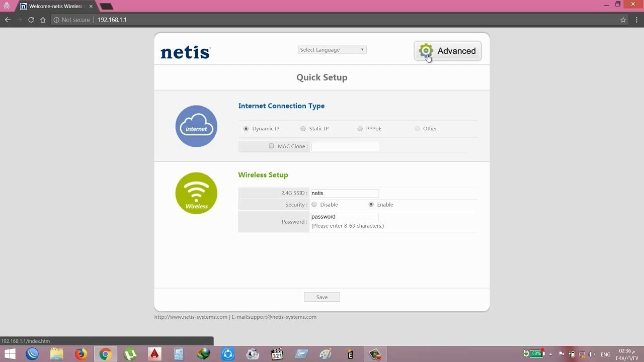Close the Welcome-netis Wireless tab
This screenshot has width=644, height=362.
tap(91, 7)
